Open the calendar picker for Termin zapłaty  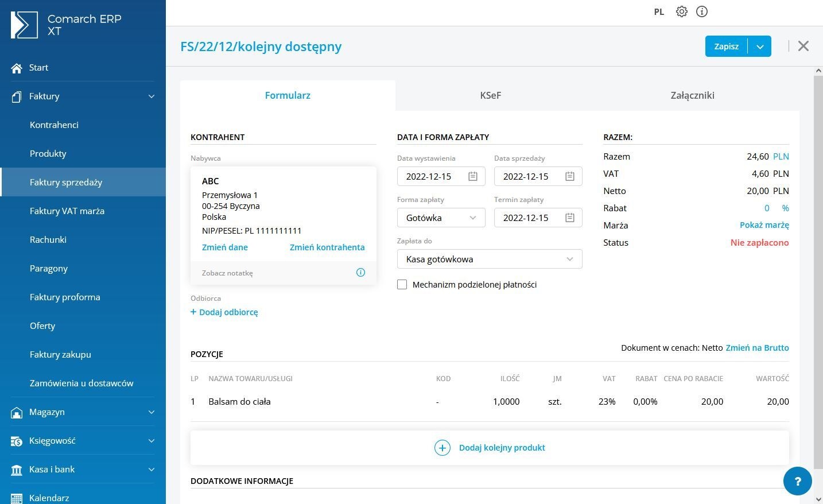tap(569, 218)
